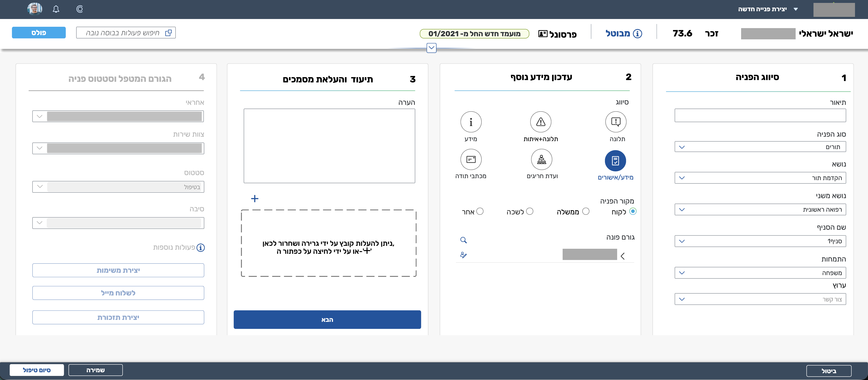Image resolution: width=868 pixels, height=380 pixels.
Task: Expand the שם הסניף dropdown
Action: click(x=760, y=241)
